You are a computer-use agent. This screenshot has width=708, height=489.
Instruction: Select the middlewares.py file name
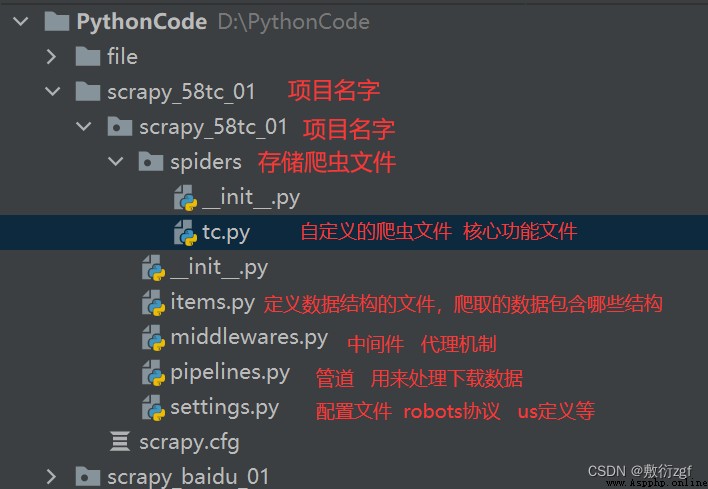click(249, 338)
